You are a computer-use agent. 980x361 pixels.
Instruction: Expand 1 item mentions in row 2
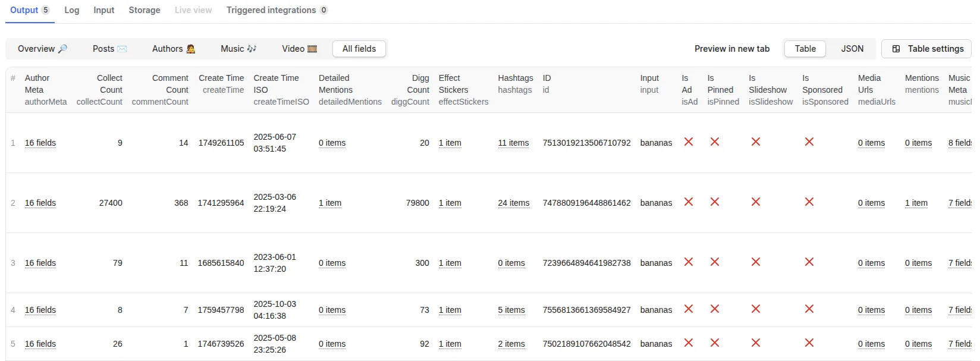click(916, 203)
